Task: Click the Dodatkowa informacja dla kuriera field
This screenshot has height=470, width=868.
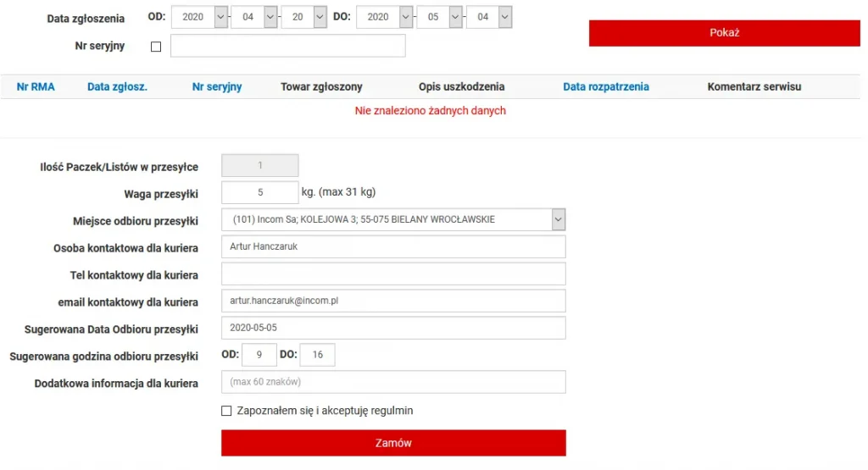Action: pos(393,382)
